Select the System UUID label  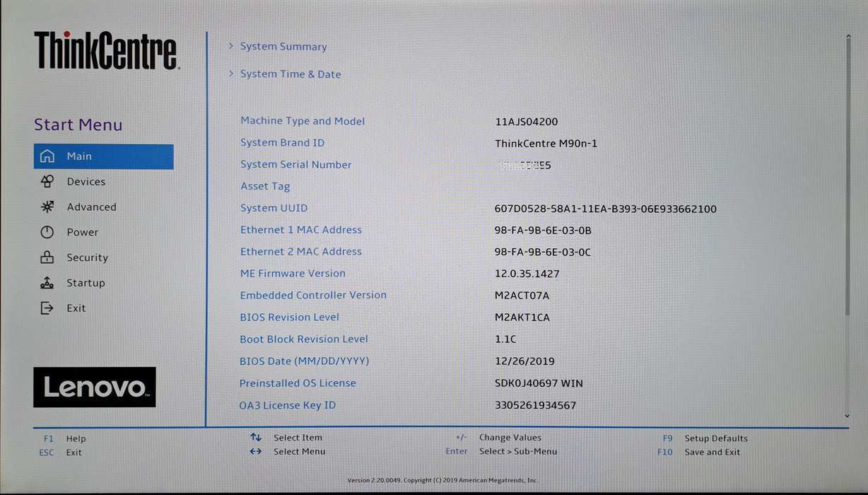[274, 208]
